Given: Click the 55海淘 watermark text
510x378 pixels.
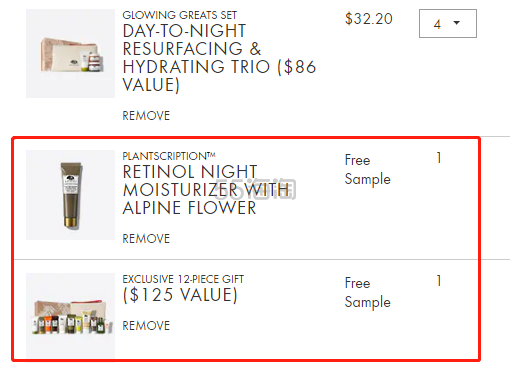Looking at the screenshot, I should [256, 189].
